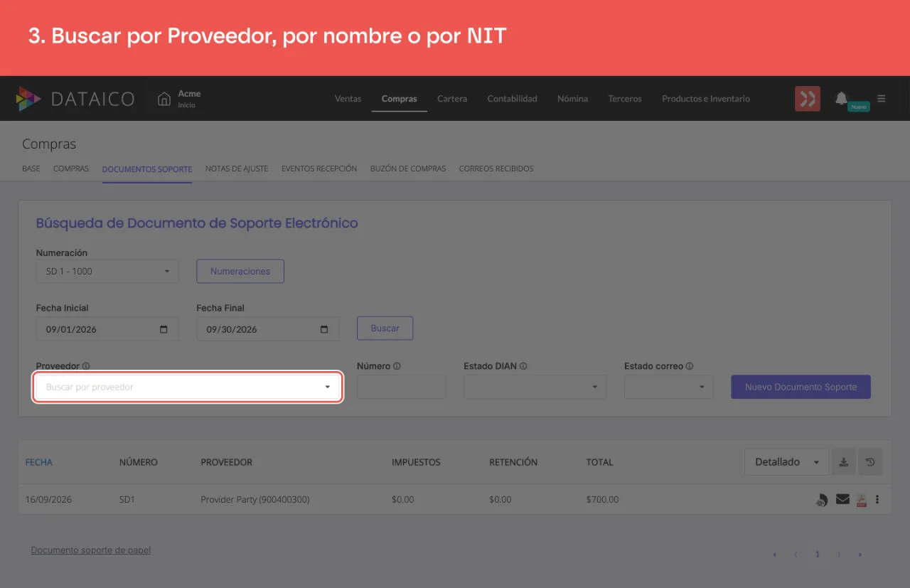
Task: Open the Fecha Inicial calendar picker
Action: pos(164,329)
